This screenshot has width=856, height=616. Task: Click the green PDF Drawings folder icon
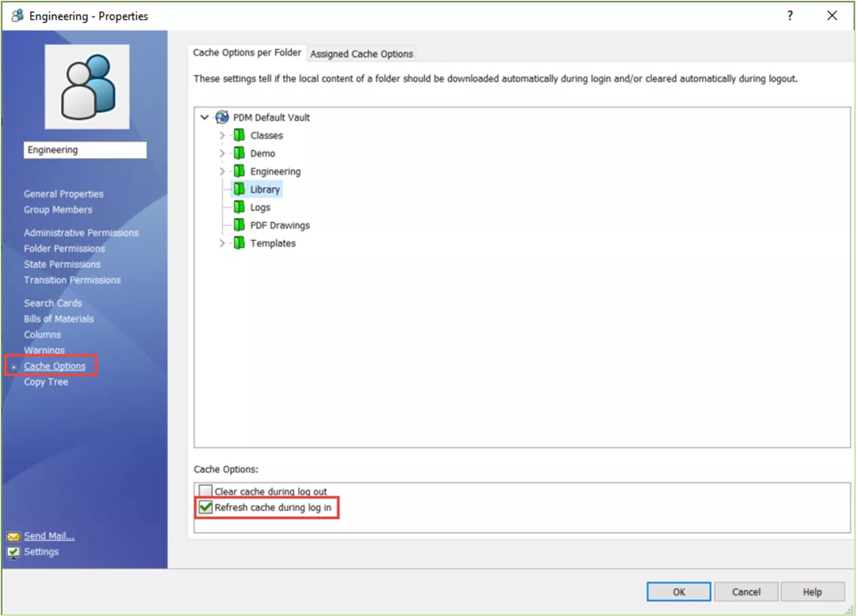point(239,225)
